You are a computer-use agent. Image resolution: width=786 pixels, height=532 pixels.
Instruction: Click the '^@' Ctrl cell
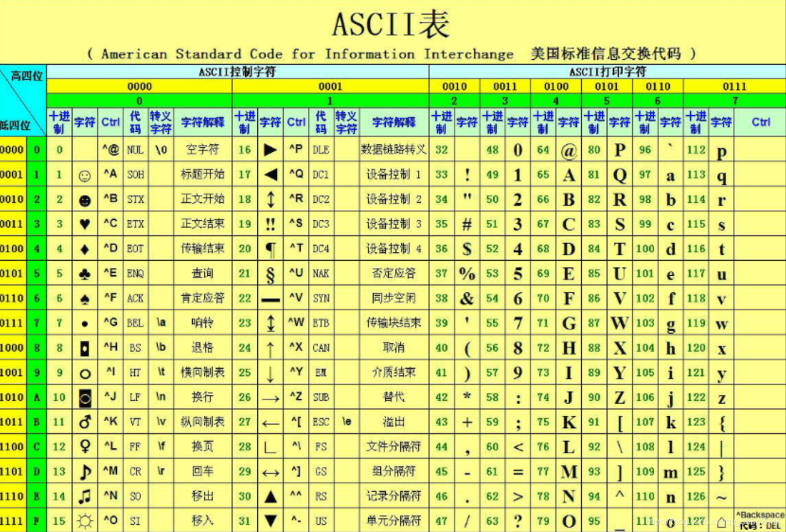click(111, 149)
